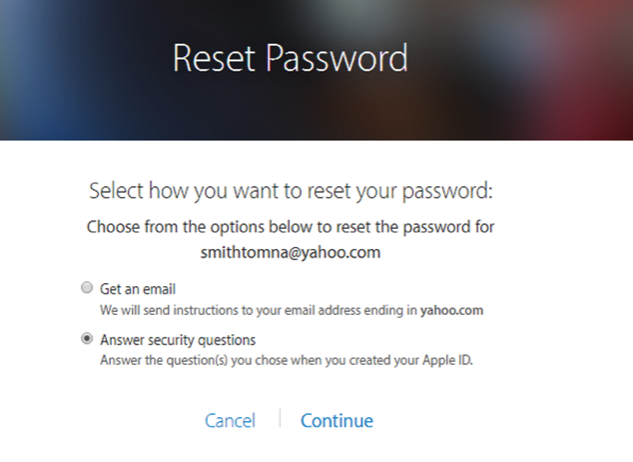Click the word "Reset" in banner title
This screenshot has height=462, width=633.
tap(217, 58)
